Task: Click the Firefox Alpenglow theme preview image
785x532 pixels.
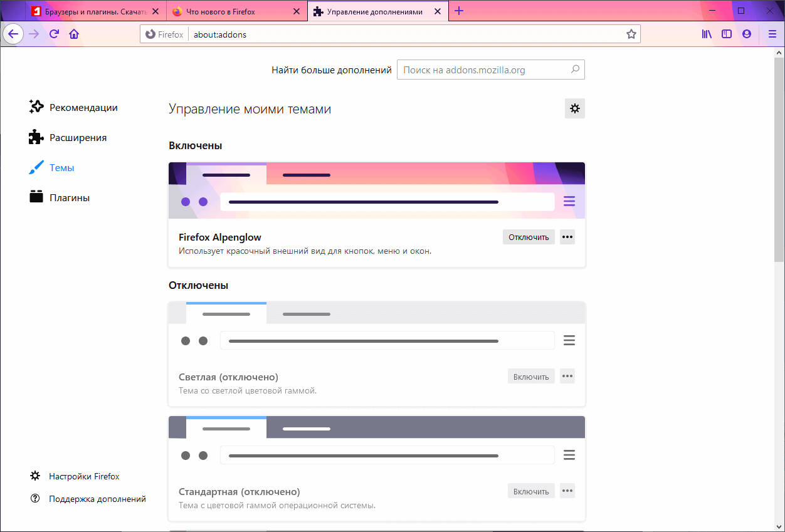Action: click(377, 190)
